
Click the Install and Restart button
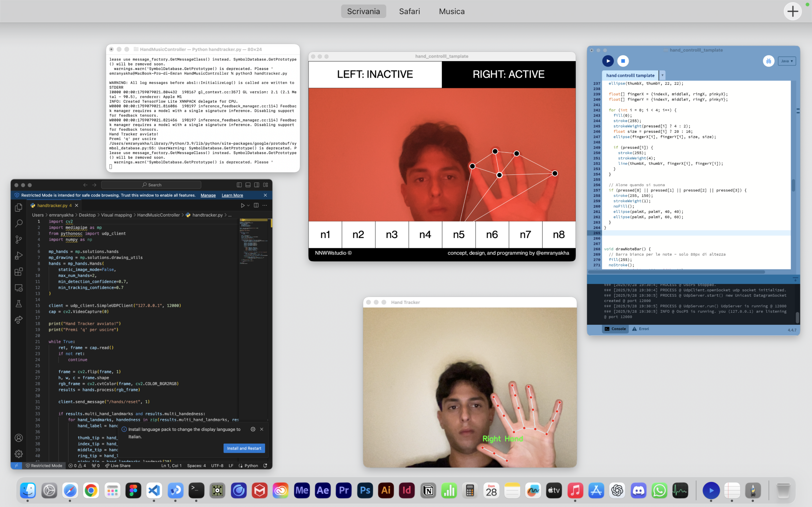point(244,448)
